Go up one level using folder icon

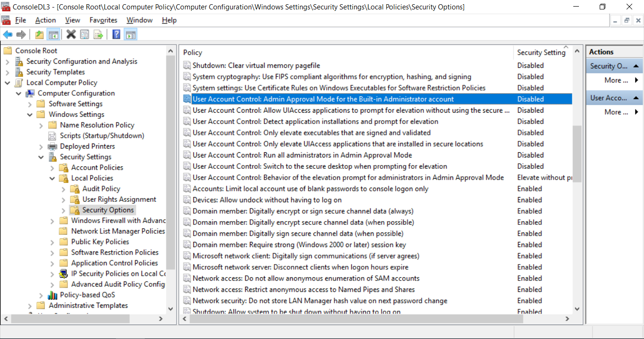(40, 34)
